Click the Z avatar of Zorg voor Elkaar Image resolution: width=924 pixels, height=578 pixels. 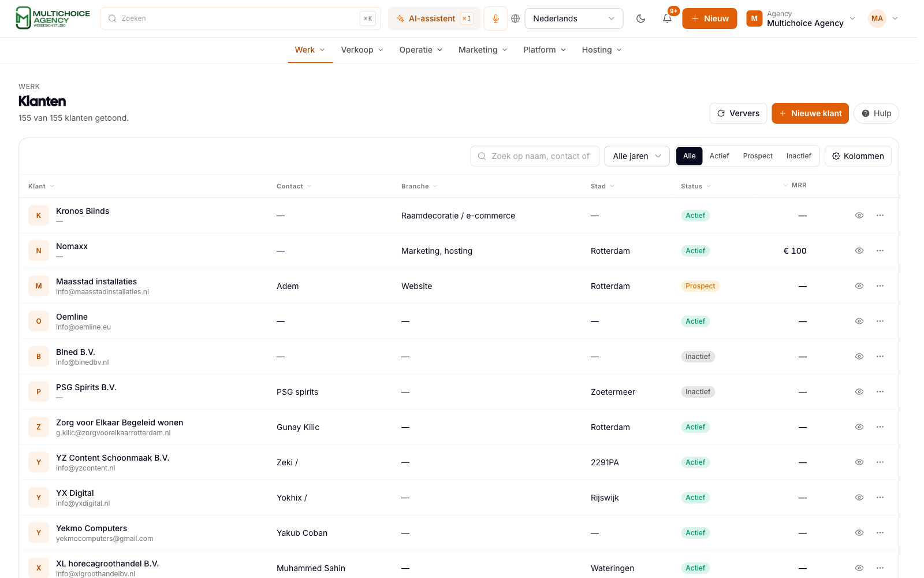(39, 427)
